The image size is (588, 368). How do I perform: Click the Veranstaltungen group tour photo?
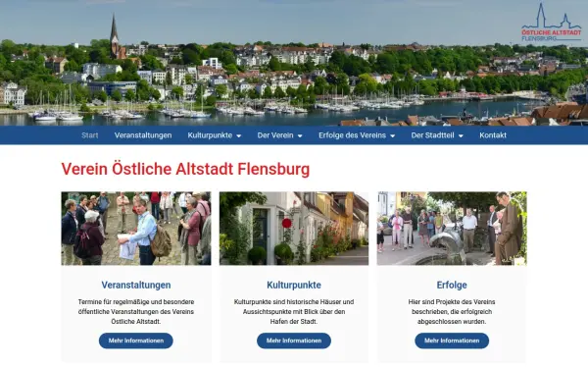(x=136, y=229)
